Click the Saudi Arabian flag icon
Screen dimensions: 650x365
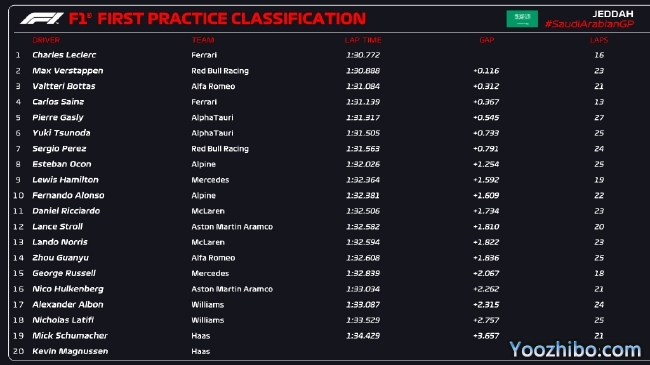click(522, 19)
